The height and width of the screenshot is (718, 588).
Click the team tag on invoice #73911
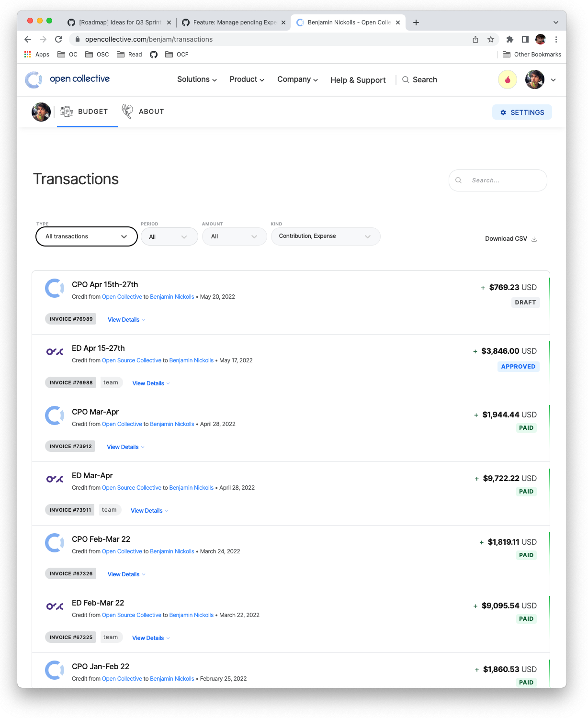point(110,509)
